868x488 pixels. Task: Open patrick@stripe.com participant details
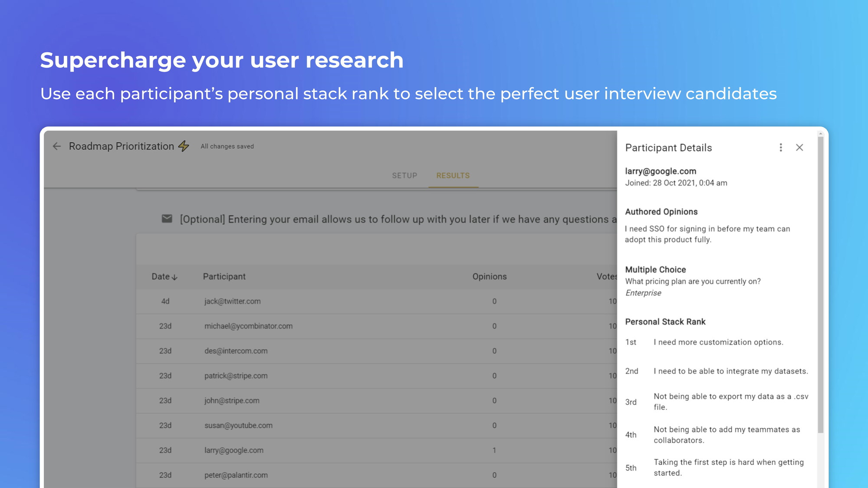(236, 376)
